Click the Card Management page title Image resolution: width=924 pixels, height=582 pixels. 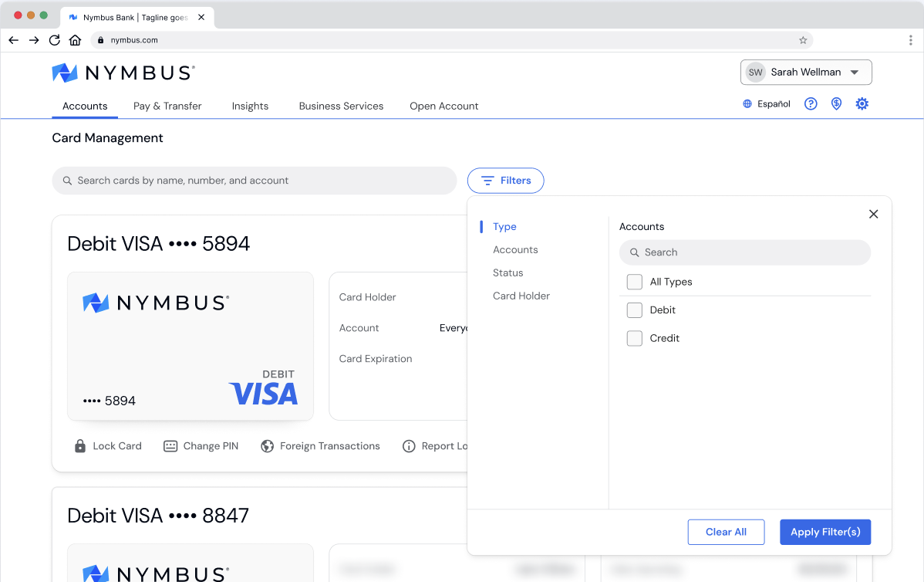(107, 138)
